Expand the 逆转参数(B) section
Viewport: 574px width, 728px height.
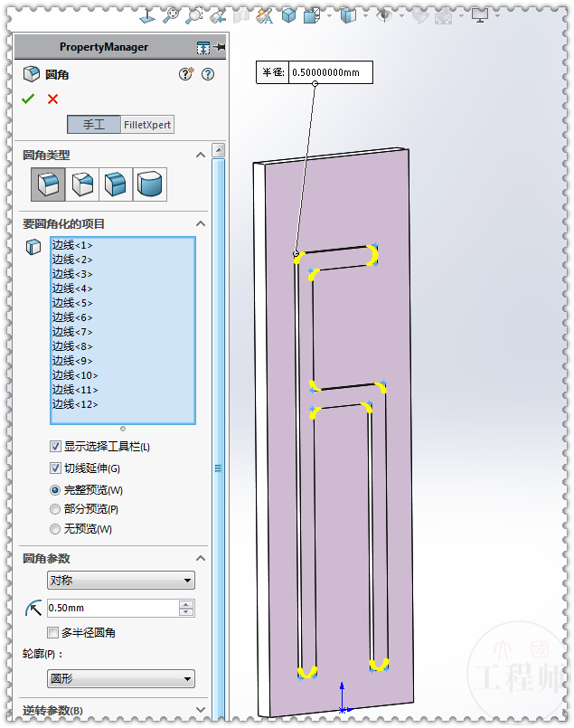[x=201, y=710]
